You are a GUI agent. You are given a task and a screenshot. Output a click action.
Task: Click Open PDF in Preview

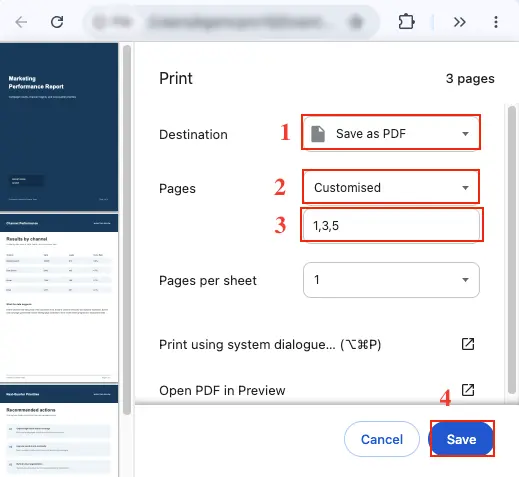click(222, 390)
